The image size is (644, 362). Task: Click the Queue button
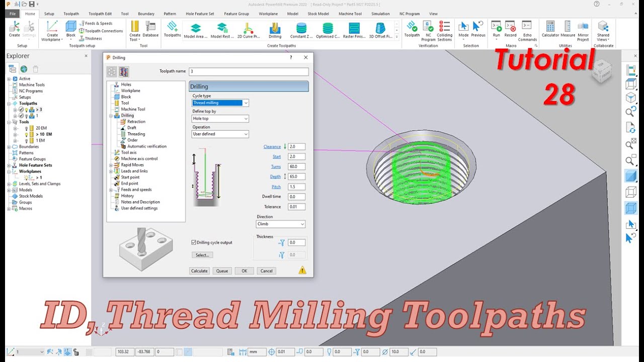point(222,271)
